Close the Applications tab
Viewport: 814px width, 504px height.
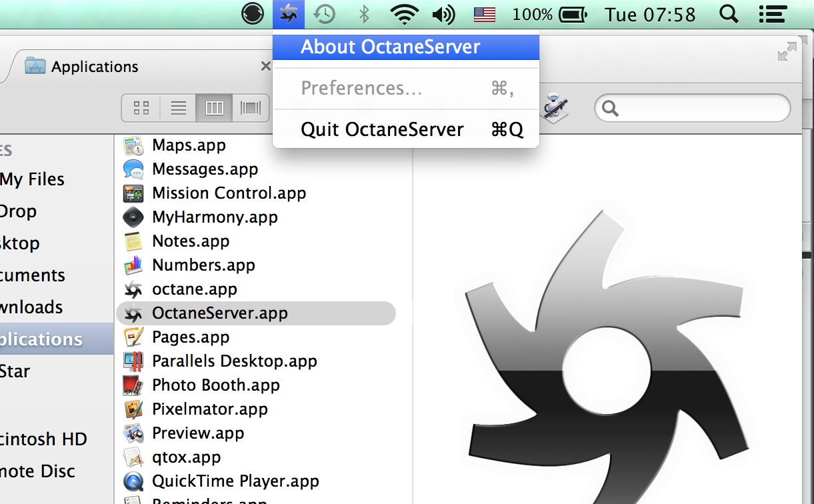point(265,66)
